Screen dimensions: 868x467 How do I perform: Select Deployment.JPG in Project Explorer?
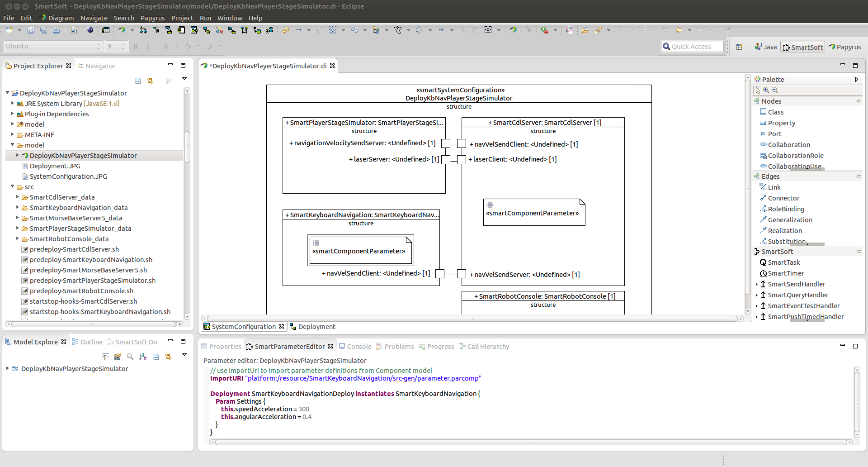(55, 166)
